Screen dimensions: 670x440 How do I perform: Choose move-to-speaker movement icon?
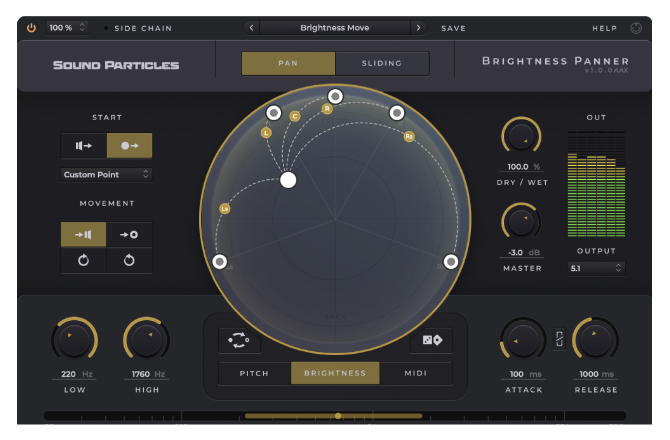(84, 235)
